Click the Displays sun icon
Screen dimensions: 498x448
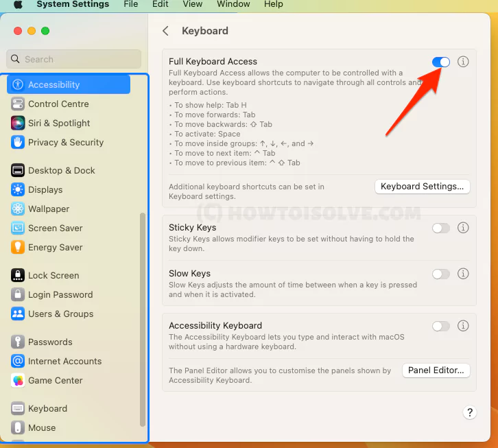point(18,189)
